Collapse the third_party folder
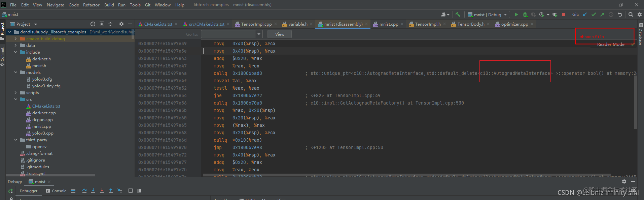The width and height of the screenshot is (644, 200). tap(15, 140)
